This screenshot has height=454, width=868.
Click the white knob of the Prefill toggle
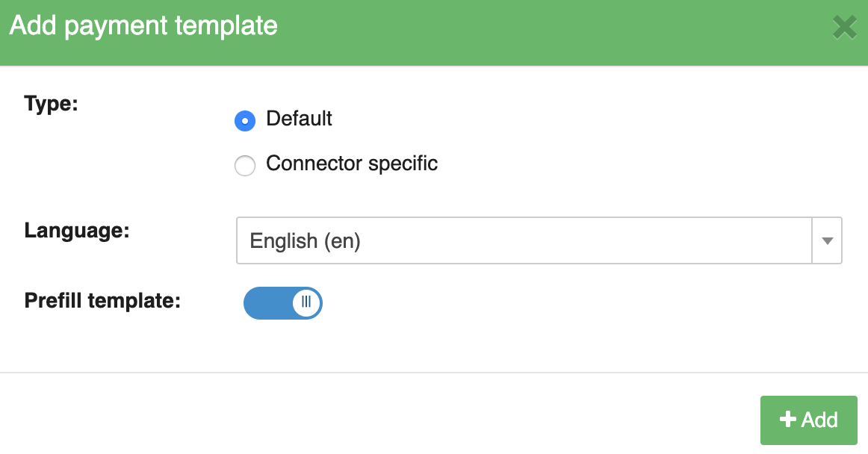306,302
